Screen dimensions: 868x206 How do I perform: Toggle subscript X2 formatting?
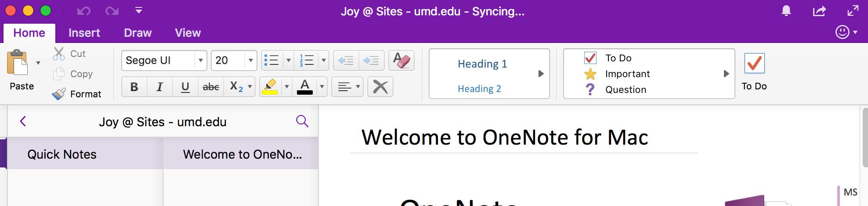point(236,87)
